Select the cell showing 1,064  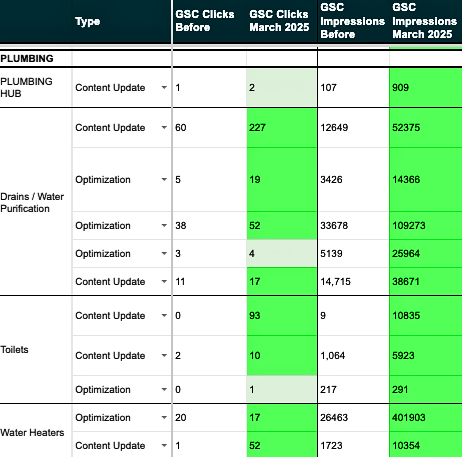(x=353, y=356)
